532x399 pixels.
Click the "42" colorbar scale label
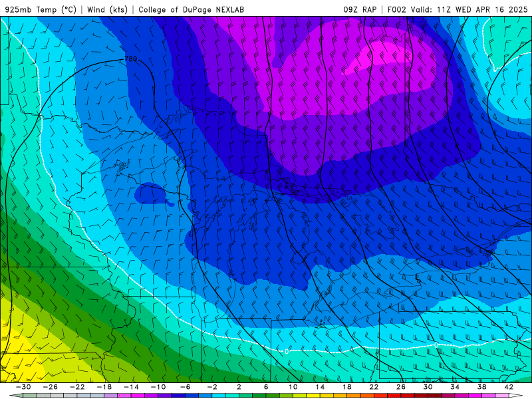click(x=509, y=387)
